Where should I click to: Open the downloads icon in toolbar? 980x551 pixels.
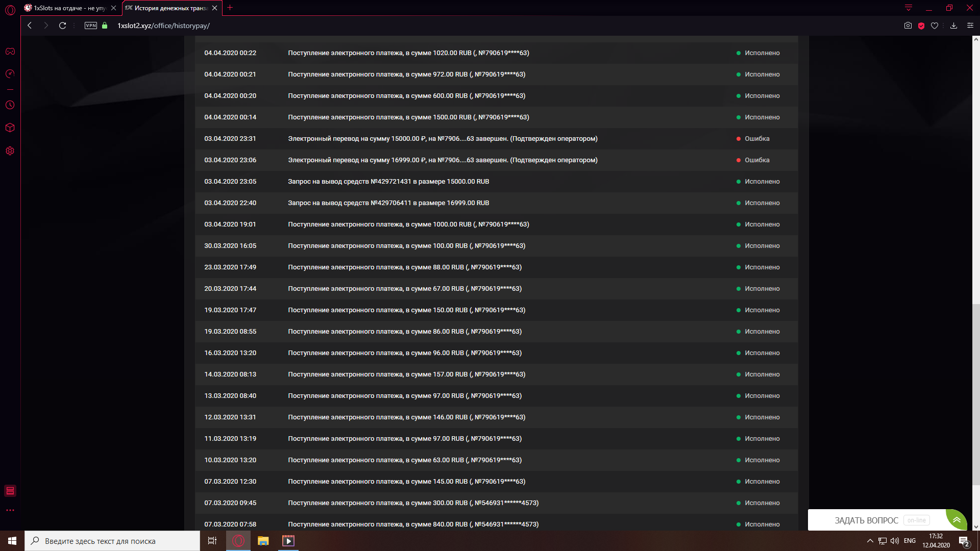click(953, 26)
